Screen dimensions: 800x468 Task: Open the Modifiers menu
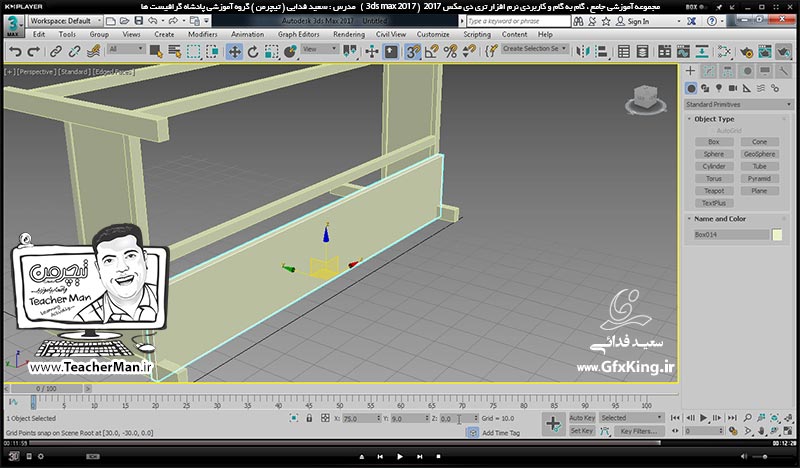(203, 34)
